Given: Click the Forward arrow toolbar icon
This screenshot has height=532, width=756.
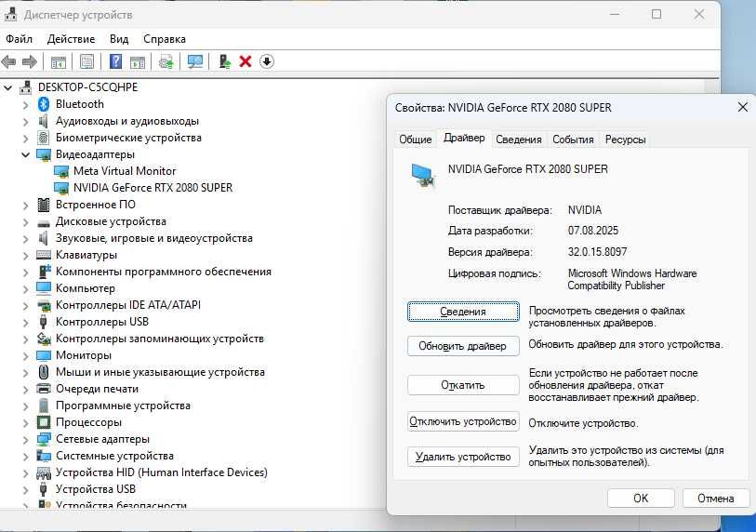Looking at the screenshot, I should coord(30,61).
